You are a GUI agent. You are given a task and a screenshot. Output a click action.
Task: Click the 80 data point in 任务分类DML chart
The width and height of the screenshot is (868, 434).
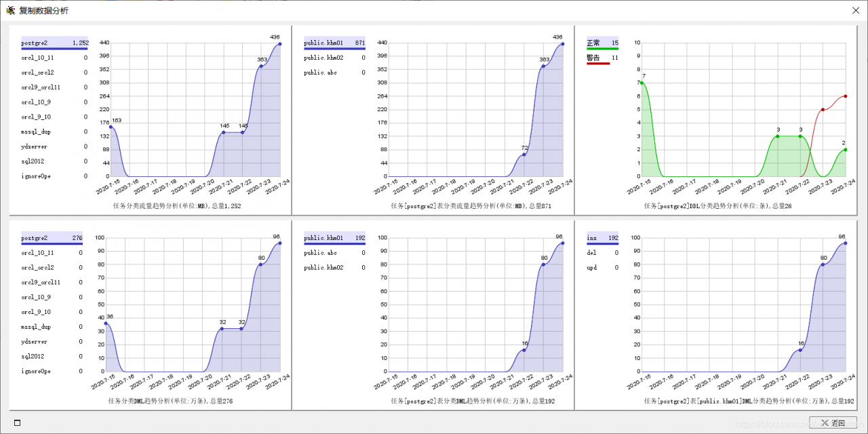coord(260,264)
